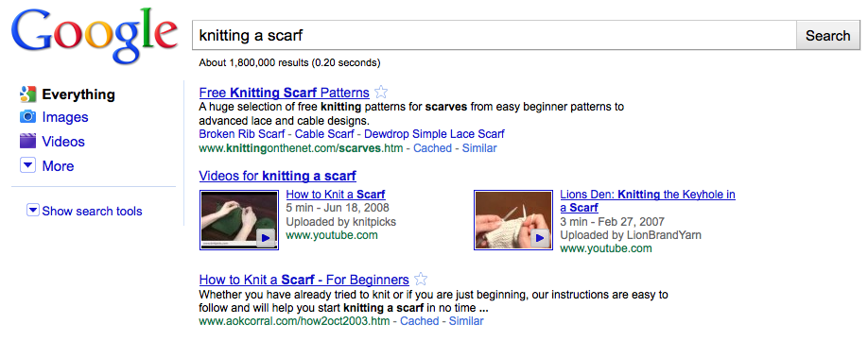
Task: Expand Show search tools arrow
Action: pyautogui.click(x=33, y=210)
